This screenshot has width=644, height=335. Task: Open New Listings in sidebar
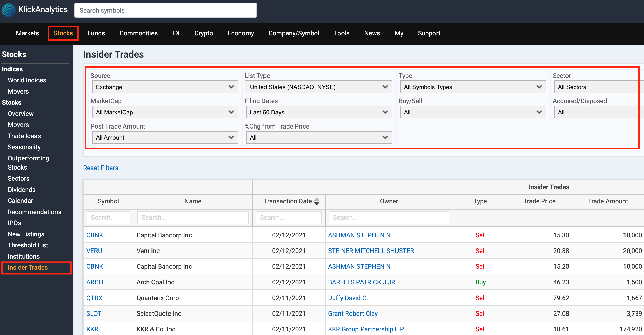[26, 234]
